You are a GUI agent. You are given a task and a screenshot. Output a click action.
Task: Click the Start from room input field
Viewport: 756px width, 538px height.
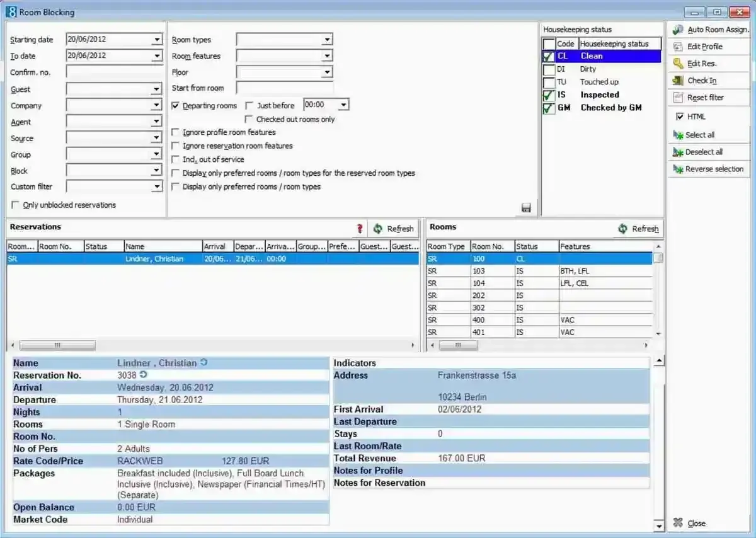(x=284, y=88)
